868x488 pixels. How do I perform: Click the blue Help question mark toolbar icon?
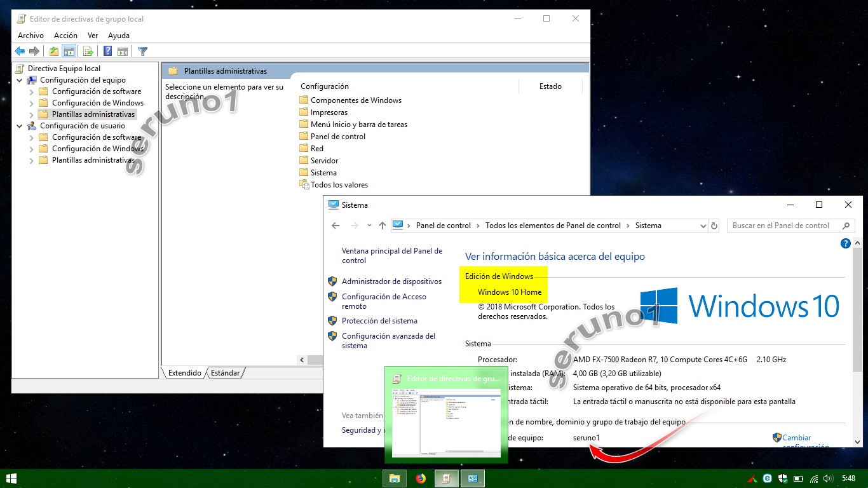pyautogui.click(x=108, y=51)
